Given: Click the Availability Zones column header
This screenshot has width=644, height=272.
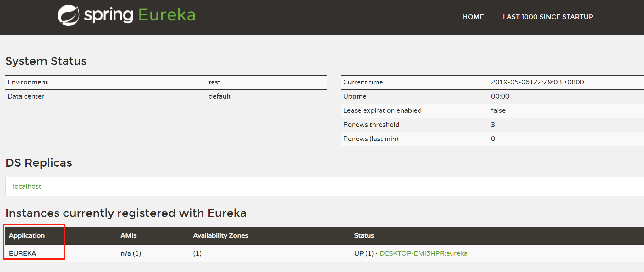Looking at the screenshot, I should click(x=221, y=235).
